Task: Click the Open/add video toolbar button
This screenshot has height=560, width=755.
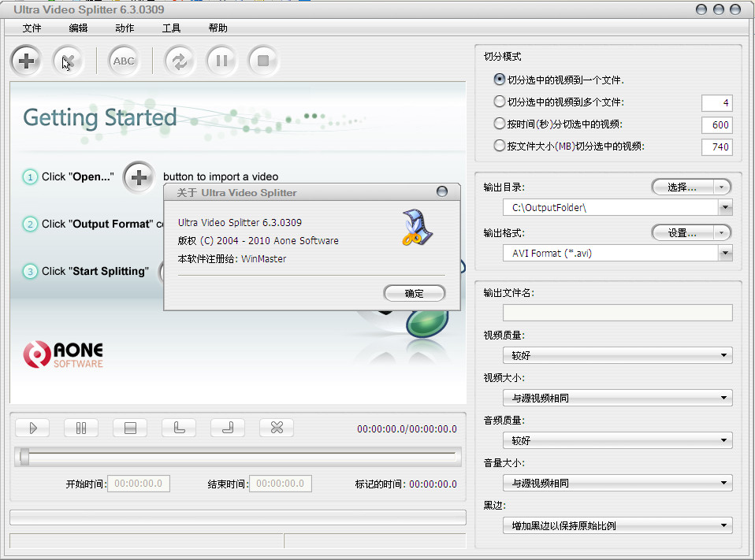Action: pos(27,61)
